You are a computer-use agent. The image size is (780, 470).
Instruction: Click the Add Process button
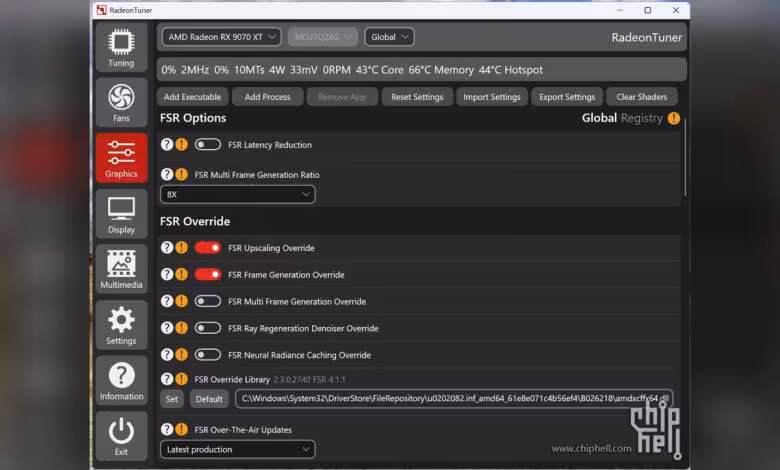coord(268,97)
